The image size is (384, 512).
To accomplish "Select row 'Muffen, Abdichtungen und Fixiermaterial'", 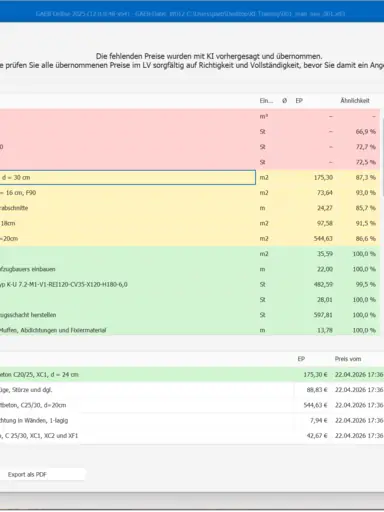I will point(190,330).
